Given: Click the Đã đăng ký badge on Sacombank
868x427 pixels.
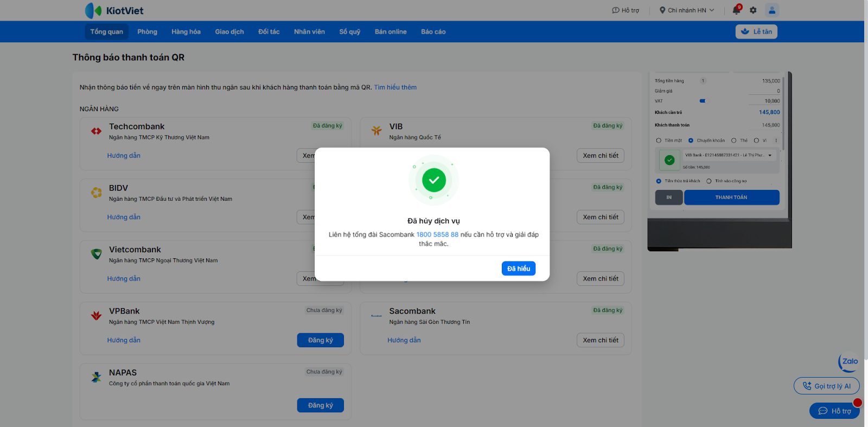Looking at the screenshot, I should [608, 310].
